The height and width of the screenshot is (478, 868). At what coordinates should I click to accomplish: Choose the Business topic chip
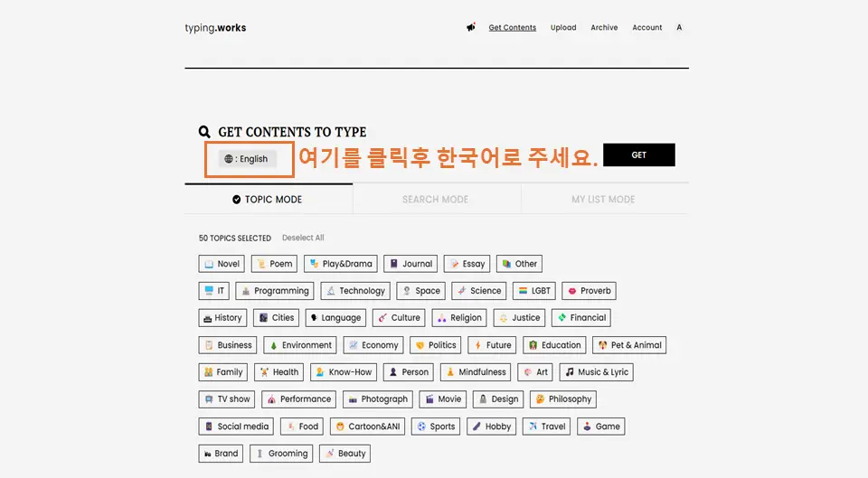(x=228, y=345)
